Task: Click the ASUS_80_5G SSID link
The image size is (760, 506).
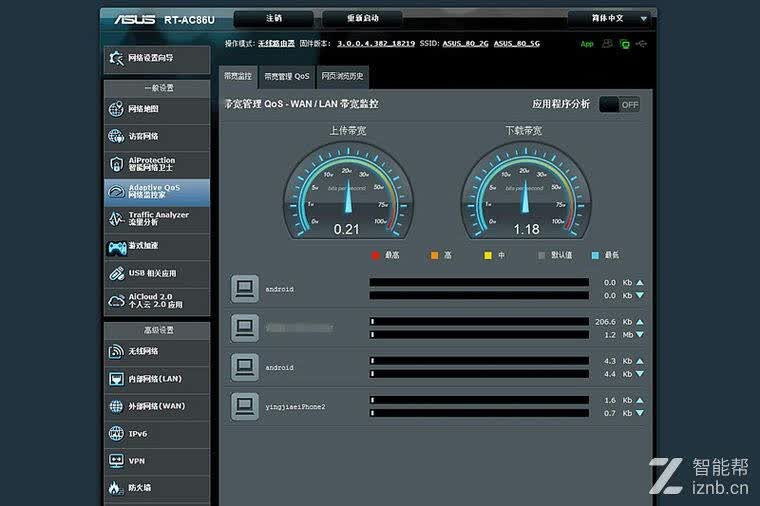Action: pos(517,44)
